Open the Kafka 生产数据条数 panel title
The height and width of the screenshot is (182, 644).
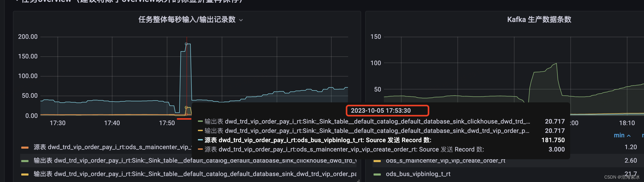pyautogui.click(x=539, y=20)
